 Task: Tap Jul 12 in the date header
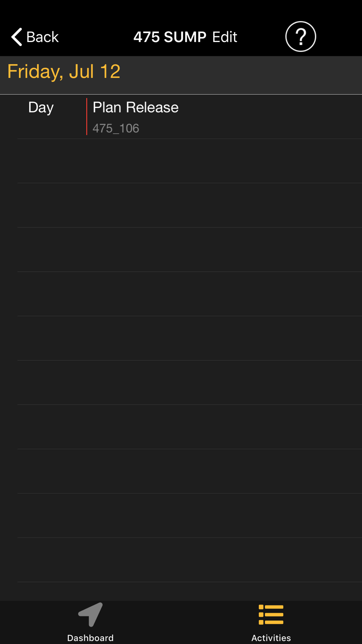[95, 72]
